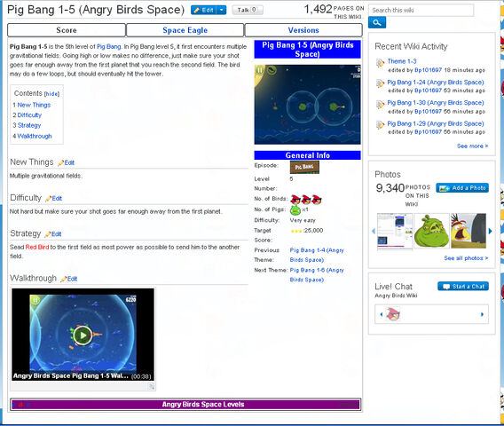The image size is (504, 426).
Task: Go to next chat users arrow
Action: click(482, 314)
